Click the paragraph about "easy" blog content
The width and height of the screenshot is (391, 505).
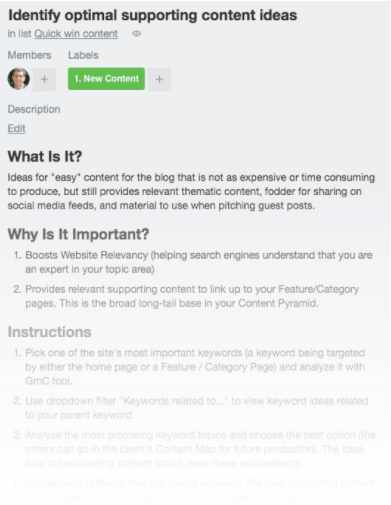point(191,191)
